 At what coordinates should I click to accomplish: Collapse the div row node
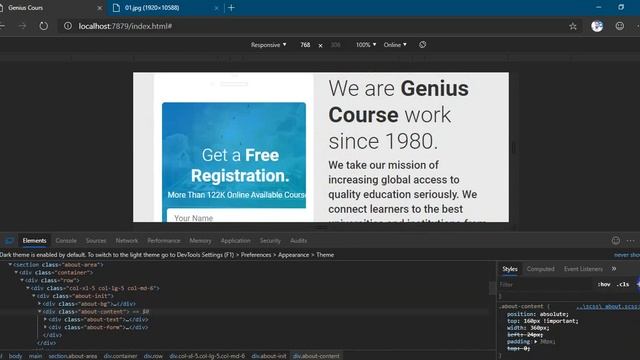(22, 280)
